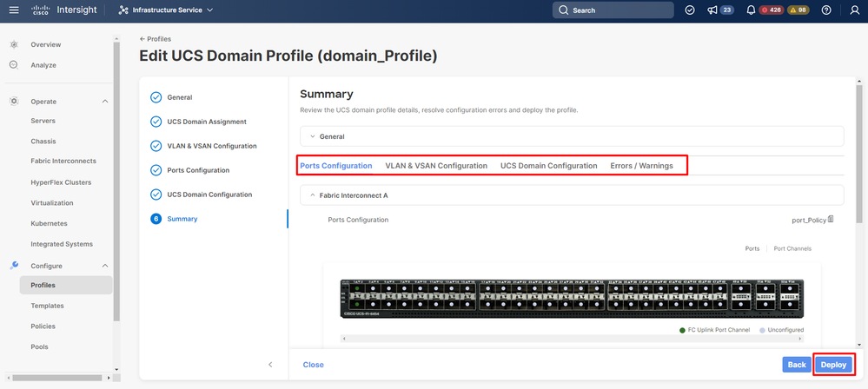Switch to VLAN & VSAN Configuration tab

pos(436,166)
